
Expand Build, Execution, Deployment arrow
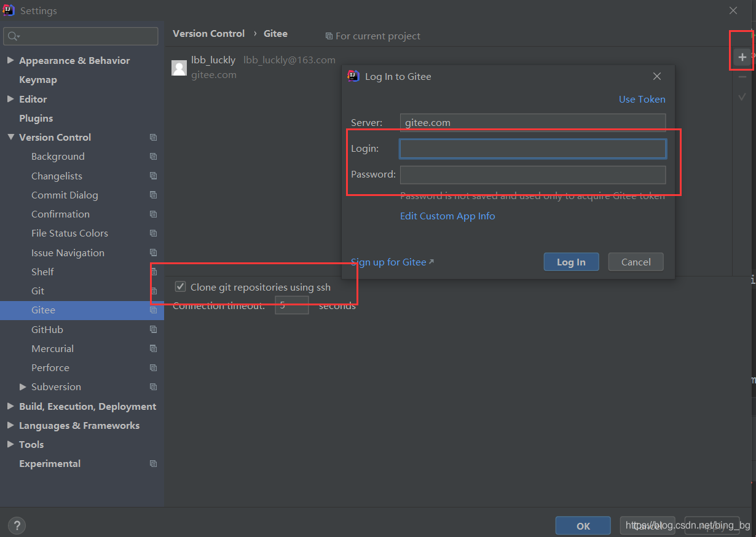pyautogui.click(x=10, y=406)
